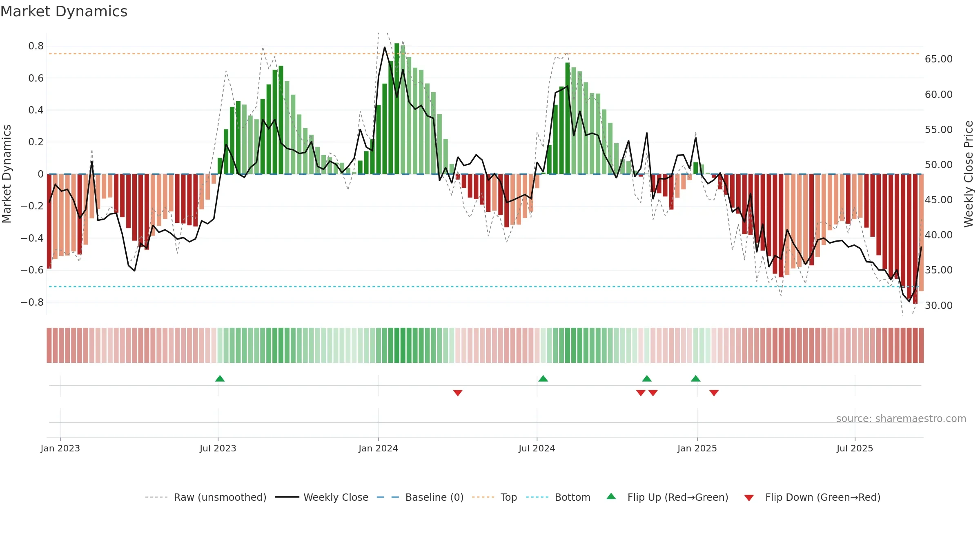Click the −0.8 left-axis tick label
Screen dimensions: 980x551
pyautogui.click(x=32, y=302)
